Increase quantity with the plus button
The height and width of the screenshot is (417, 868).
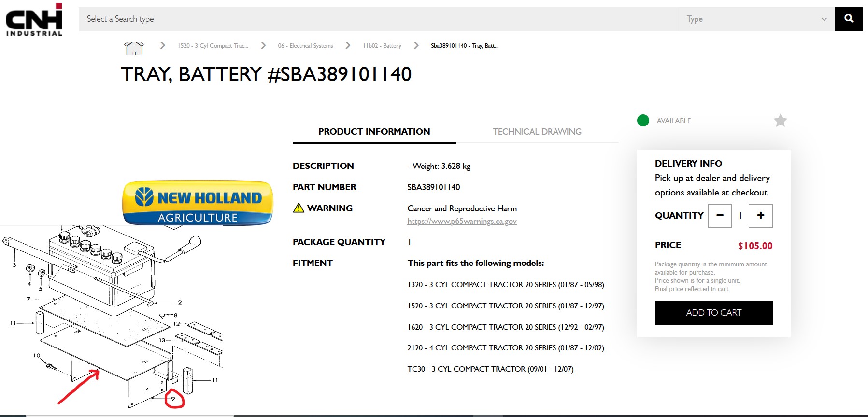(761, 216)
